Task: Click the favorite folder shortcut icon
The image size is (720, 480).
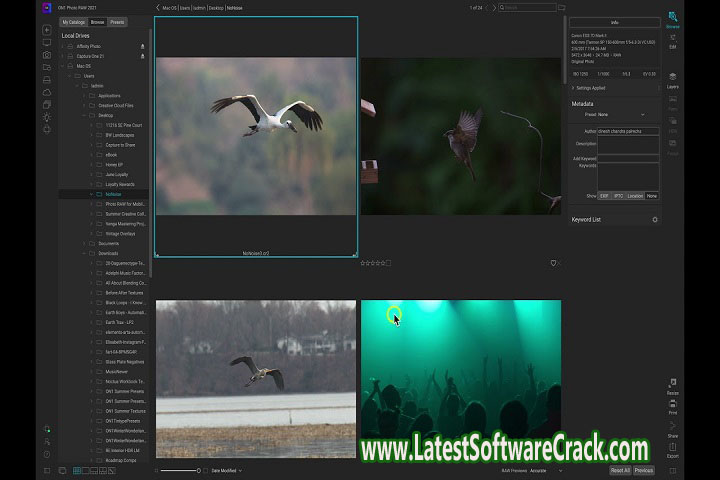Action: pyautogui.click(x=47, y=68)
